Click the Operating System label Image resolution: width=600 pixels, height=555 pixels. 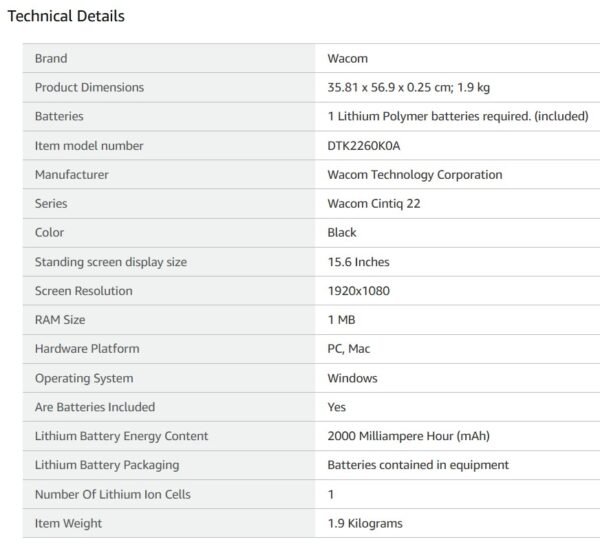click(x=84, y=378)
